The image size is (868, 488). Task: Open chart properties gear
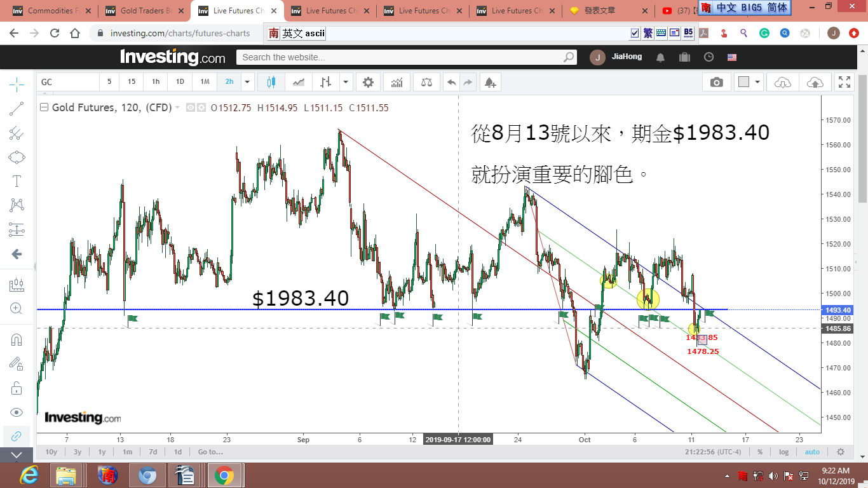click(x=368, y=82)
